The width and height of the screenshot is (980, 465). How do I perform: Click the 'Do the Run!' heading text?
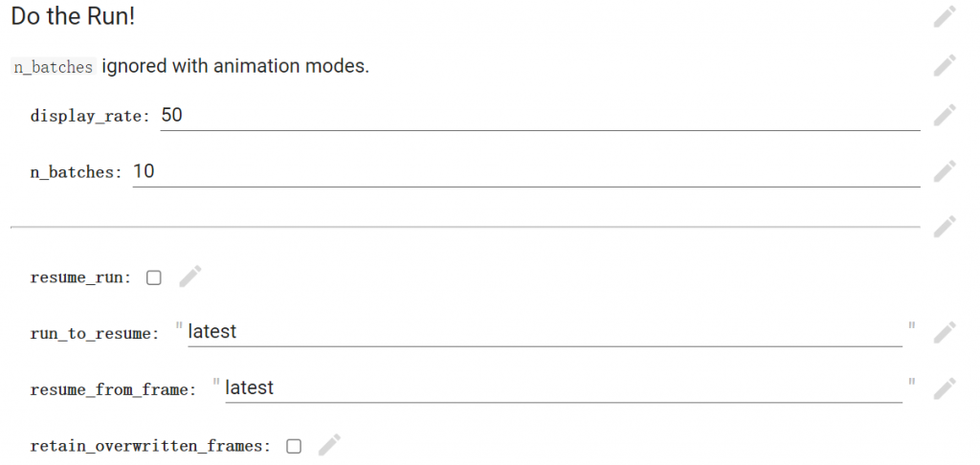click(x=73, y=16)
